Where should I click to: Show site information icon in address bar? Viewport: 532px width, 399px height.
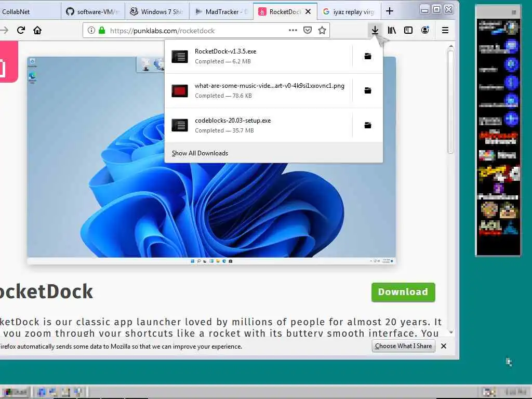tap(91, 31)
